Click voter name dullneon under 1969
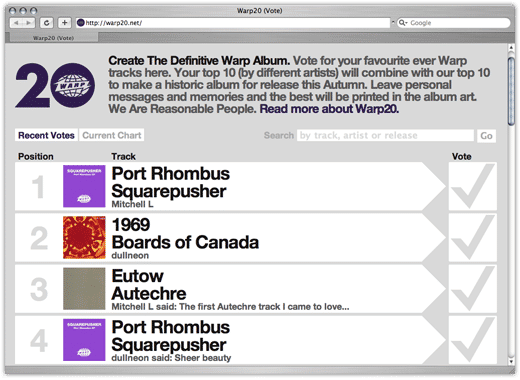This screenshot has height=380, width=520. click(130, 256)
